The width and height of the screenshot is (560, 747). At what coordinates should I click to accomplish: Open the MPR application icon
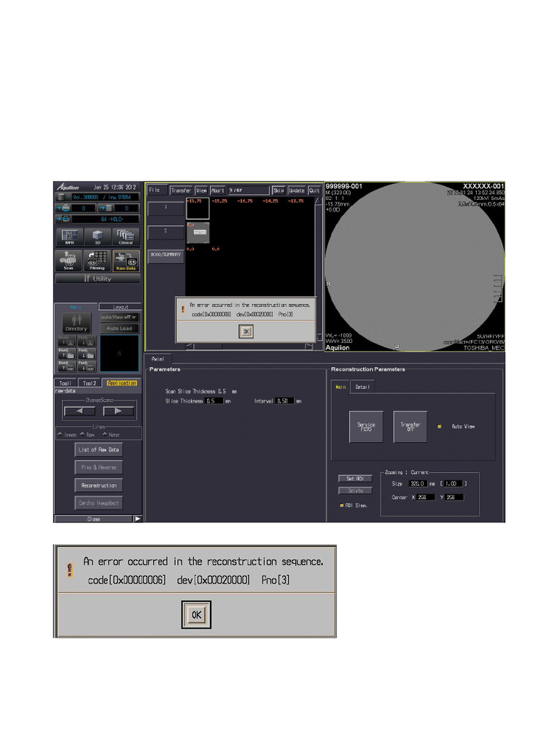(69, 236)
